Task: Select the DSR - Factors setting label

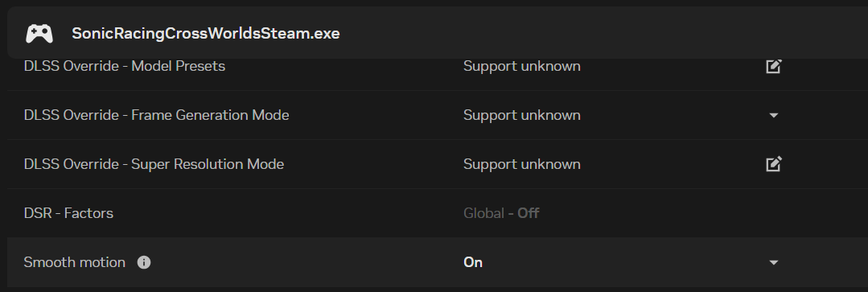Action: pos(68,213)
